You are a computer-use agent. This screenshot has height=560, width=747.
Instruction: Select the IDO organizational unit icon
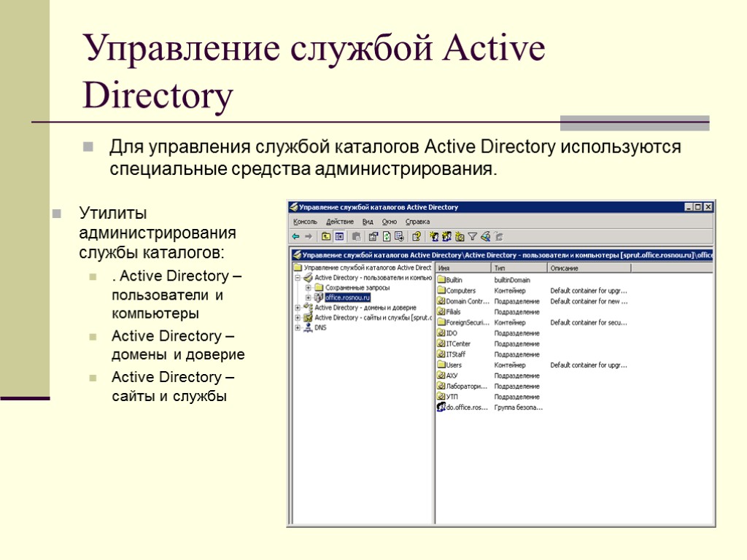[441, 332]
